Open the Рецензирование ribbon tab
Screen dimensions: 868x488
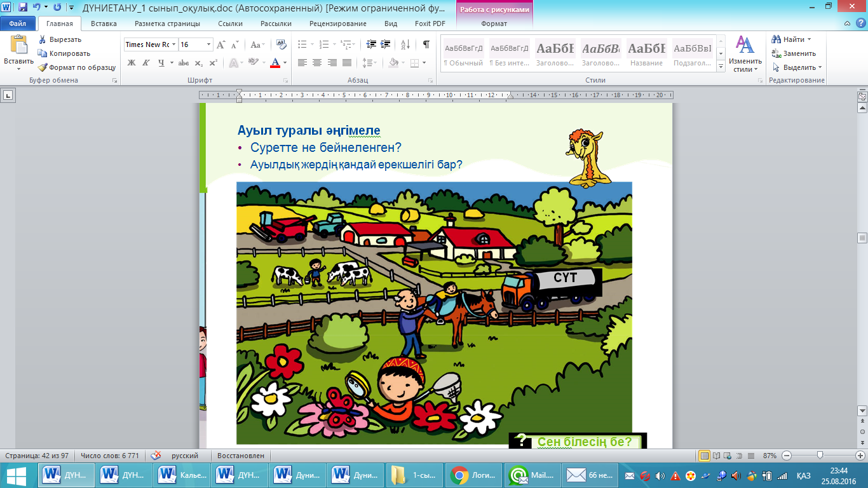click(338, 24)
